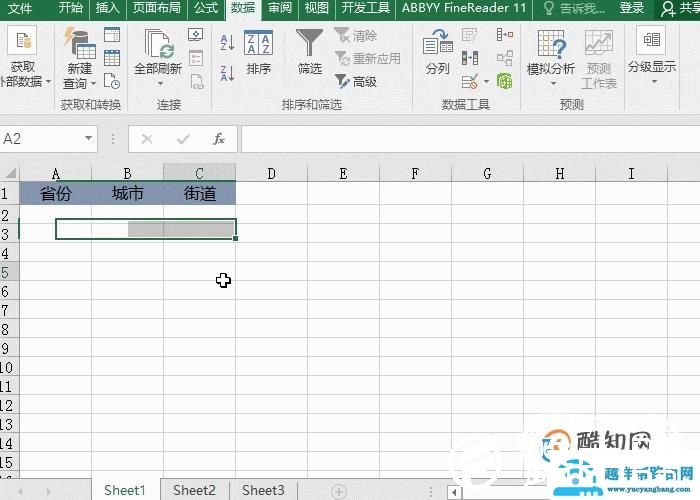Expand the 全部刷新 dropdown arrow
Screen dimensions: 700x500
pos(160,83)
